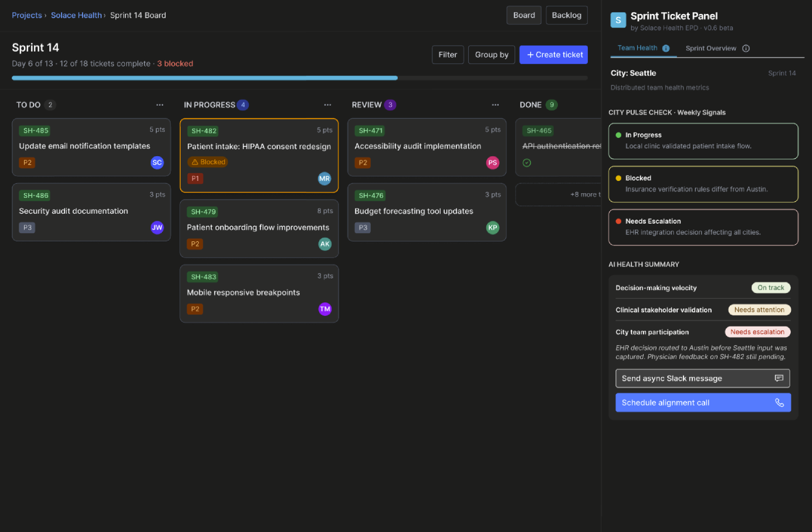This screenshot has height=532, width=812.
Task: Click the Needs escalation status pill
Action: [757, 332]
